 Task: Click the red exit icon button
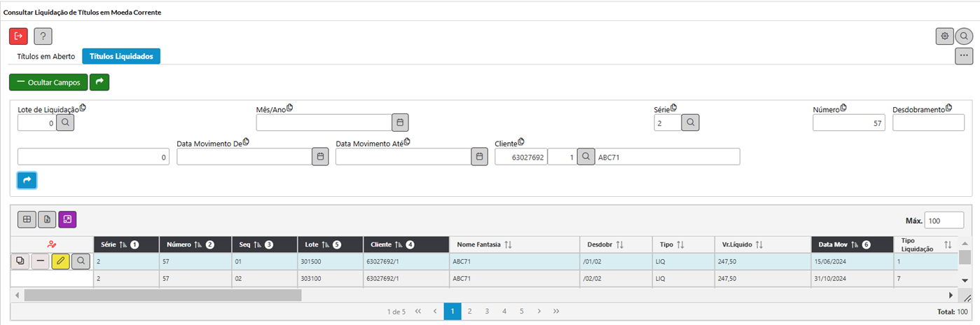tap(18, 36)
